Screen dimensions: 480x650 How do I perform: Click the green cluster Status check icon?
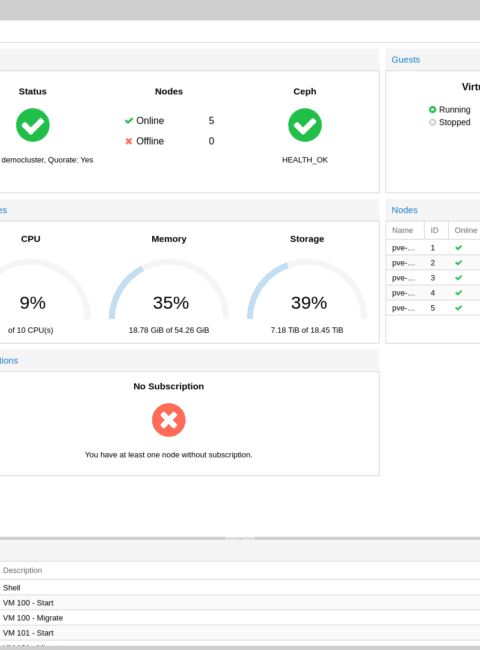(x=33, y=125)
